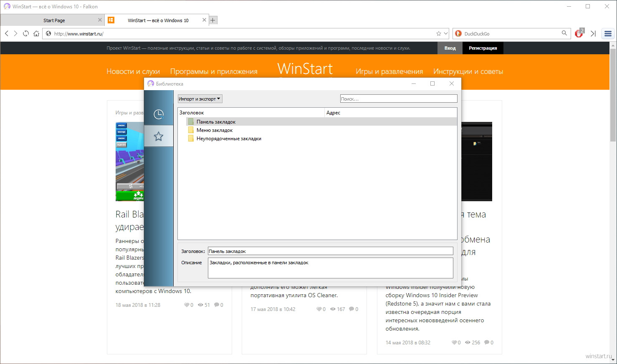
Task: Open Программы и приложения menu item
Action: pyautogui.click(x=214, y=71)
